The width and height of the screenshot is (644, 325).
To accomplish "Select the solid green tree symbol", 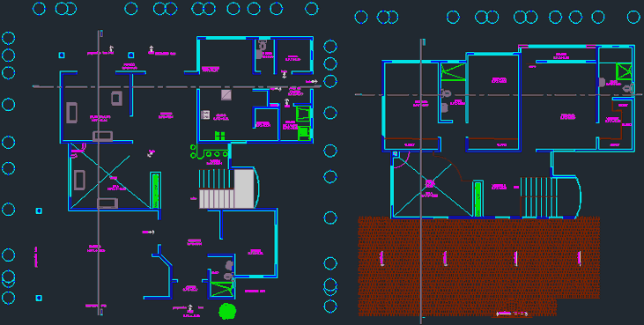I will point(227,312).
